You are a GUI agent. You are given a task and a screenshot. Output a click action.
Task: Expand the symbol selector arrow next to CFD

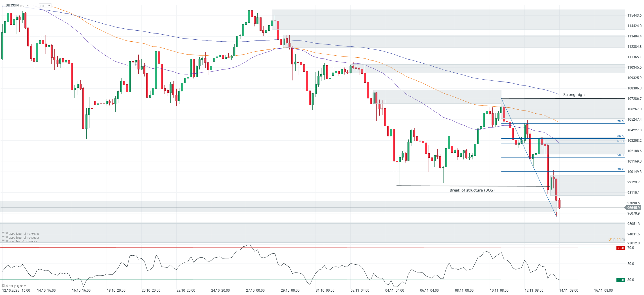(27, 5)
